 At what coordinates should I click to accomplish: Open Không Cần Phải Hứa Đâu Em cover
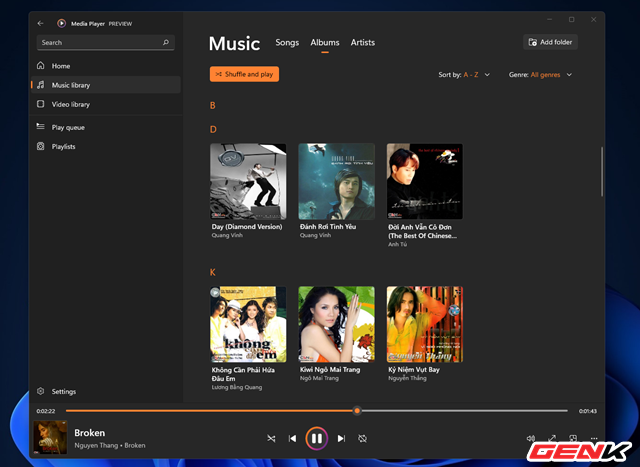[248, 324]
